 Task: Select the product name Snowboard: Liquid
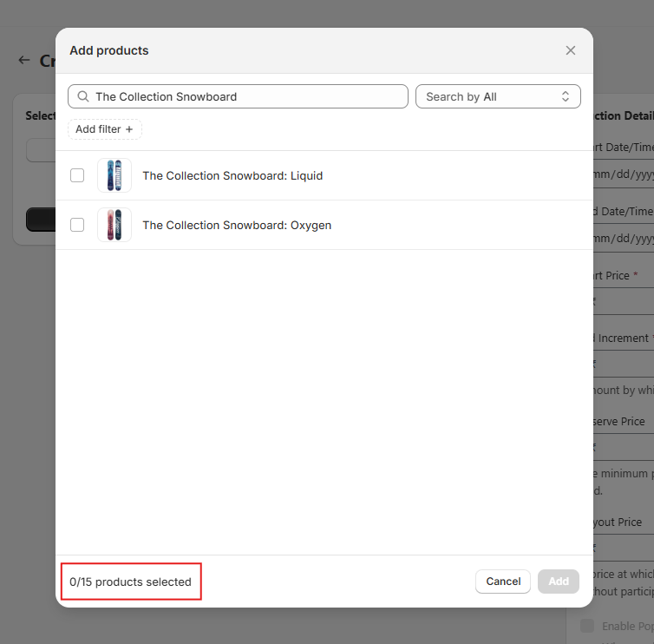232,175
